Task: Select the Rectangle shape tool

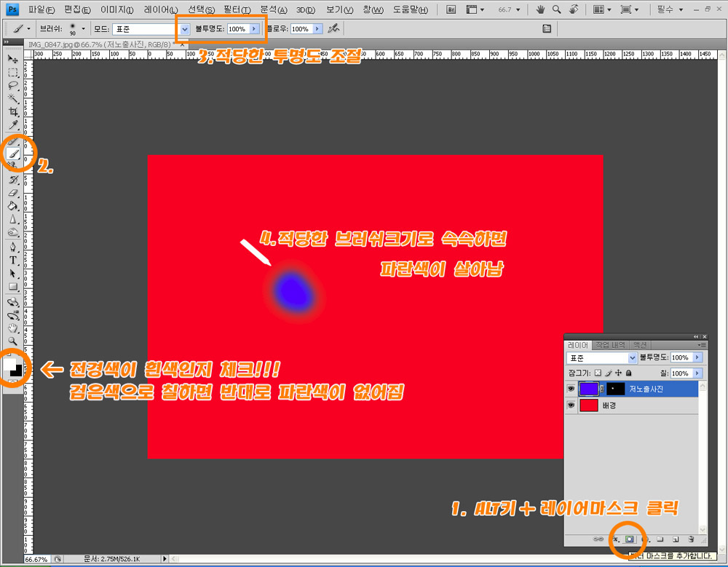Action: click(13, 287)
